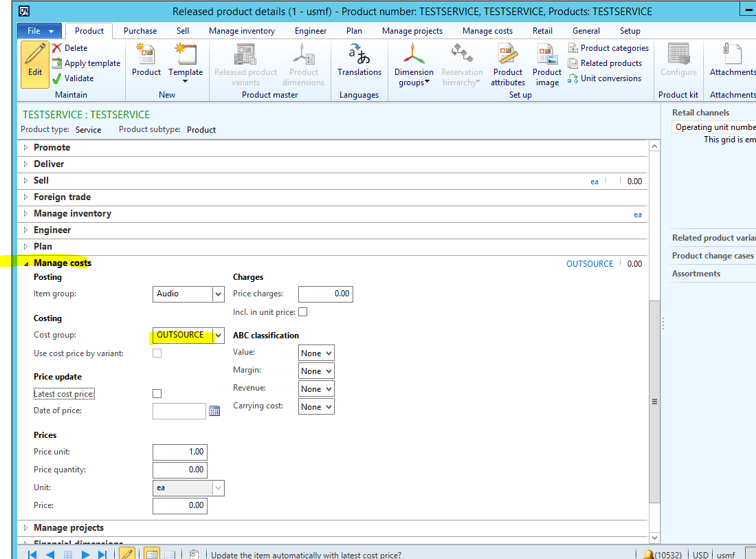The image size is (756, 559).
Task: Open the Date of price calendar icon
Action: click(214, 411)
